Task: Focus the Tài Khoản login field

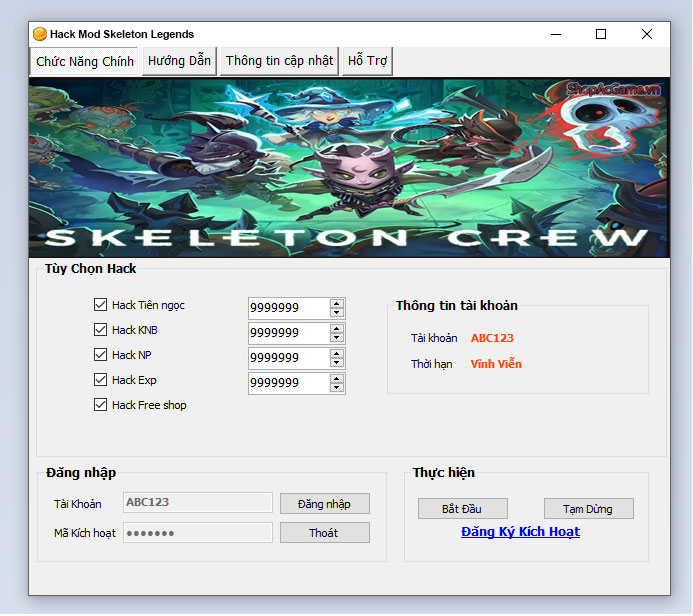Action: (198, 502)
